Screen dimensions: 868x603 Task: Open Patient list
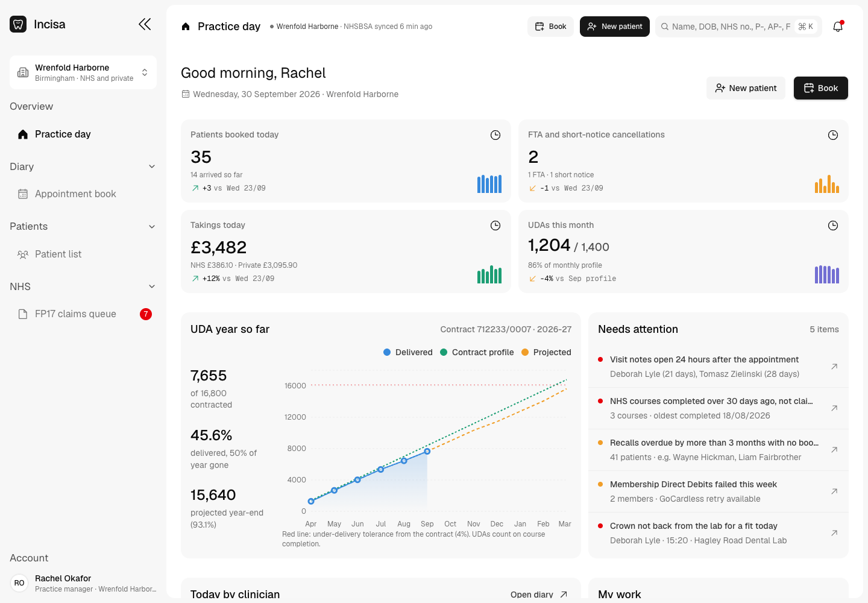click(x=83, y=254)
